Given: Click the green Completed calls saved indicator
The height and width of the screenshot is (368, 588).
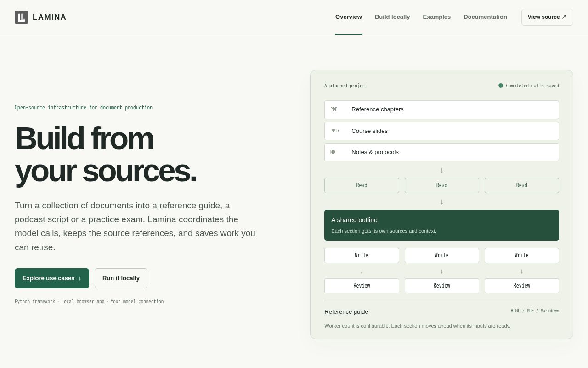Looking at the screenshot, I should [x=529, y=86].
